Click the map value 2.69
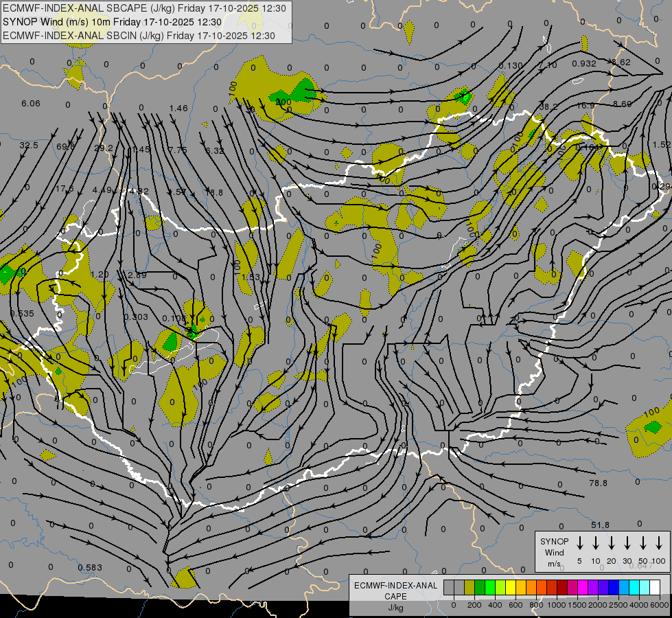Viewport: 672px width, 618px height. click(137, 275)
